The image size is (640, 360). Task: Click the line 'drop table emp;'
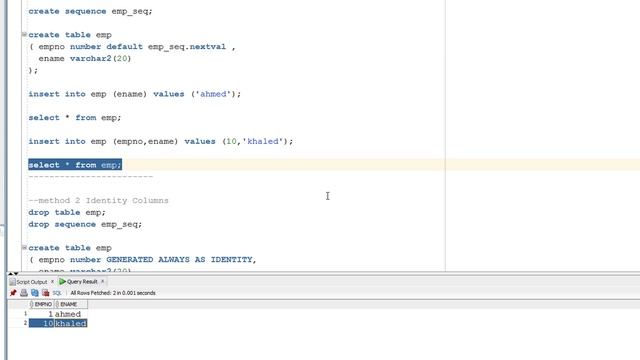[x=67, y=212]
